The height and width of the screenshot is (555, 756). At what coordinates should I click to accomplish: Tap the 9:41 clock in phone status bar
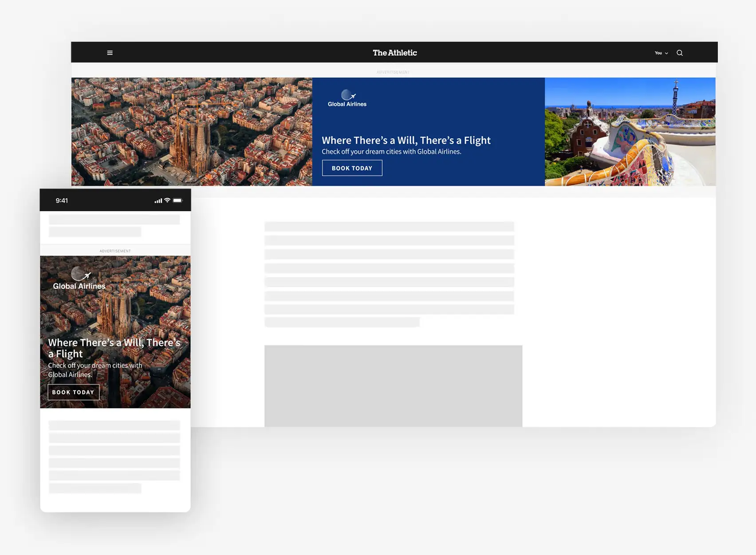click(62, 201)
